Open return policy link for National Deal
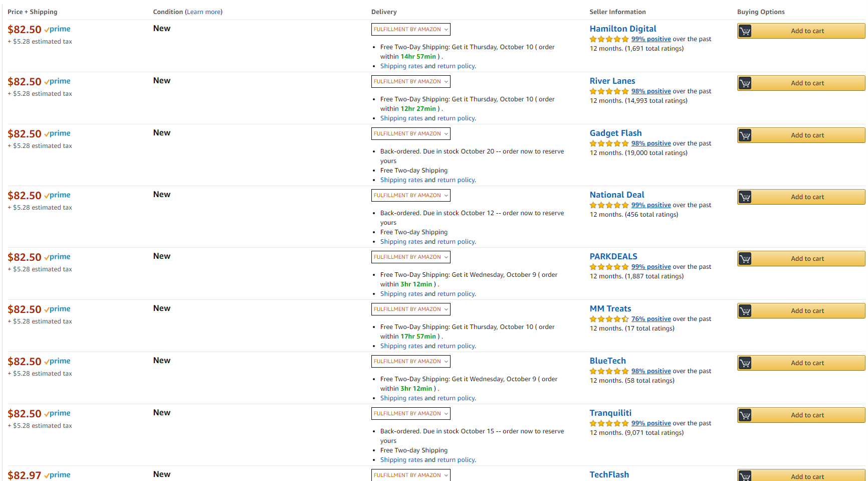Viewport: 868px width, 481px height. pos(456,242)
